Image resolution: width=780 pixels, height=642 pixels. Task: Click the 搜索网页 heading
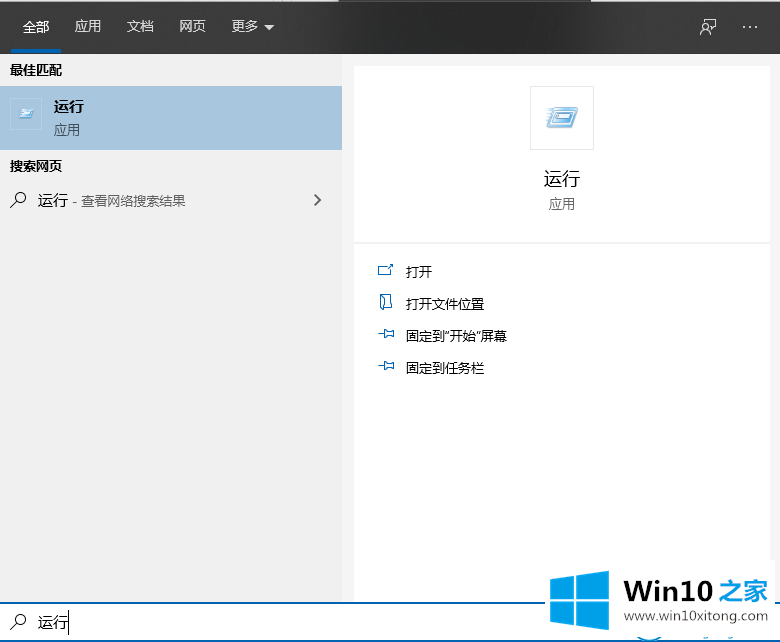click(x=36, y=166)
